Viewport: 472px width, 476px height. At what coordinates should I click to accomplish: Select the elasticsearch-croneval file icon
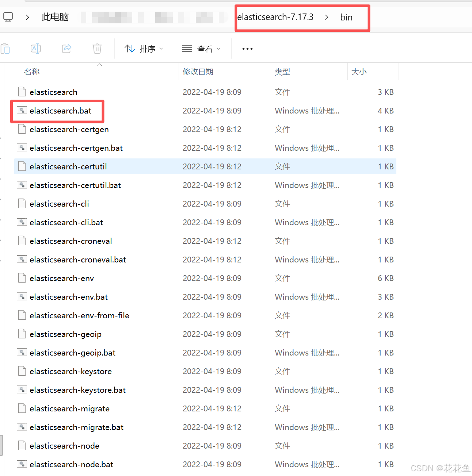click(x=22, y=241)
